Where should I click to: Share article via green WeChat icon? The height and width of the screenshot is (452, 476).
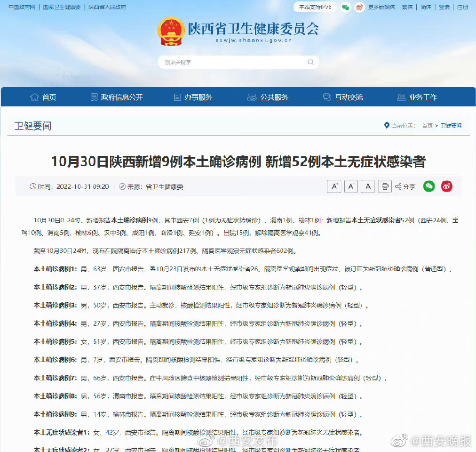429,186
